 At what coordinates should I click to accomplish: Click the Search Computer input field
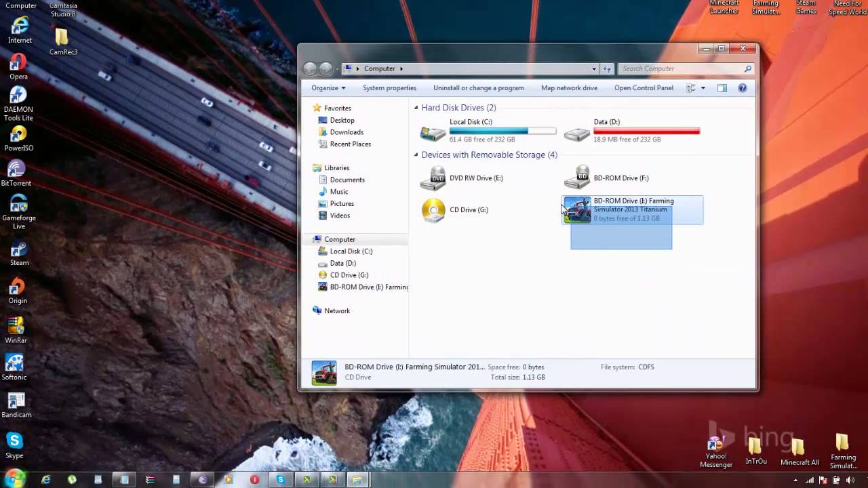pos(686,68)
